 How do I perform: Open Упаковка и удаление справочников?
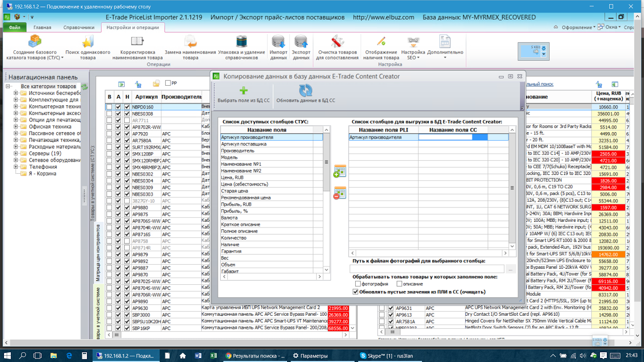241,47
